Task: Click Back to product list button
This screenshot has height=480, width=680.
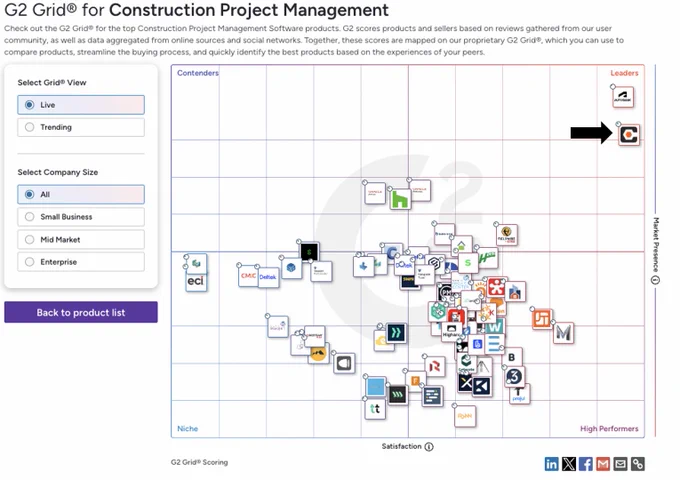Action: point(81,313)
